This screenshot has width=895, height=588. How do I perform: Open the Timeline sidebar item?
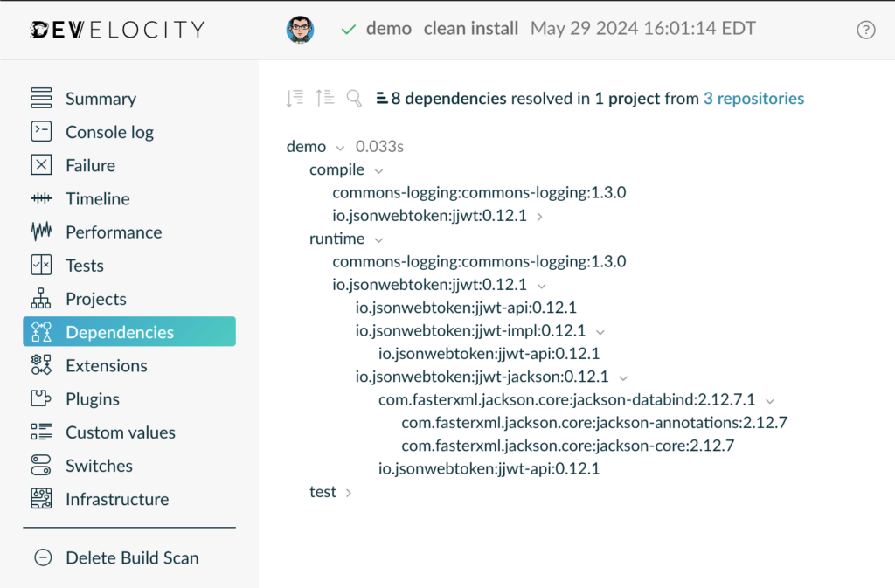point(97,199)
